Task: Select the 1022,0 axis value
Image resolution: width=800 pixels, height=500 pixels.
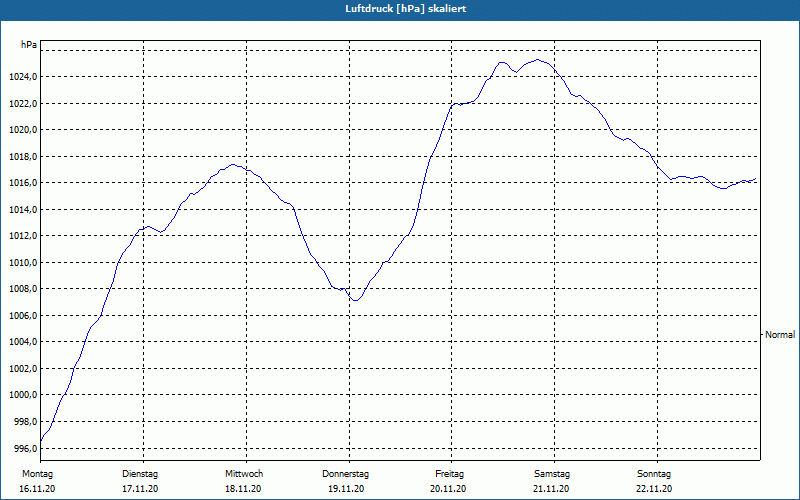Action: click(x=23, y=104)
